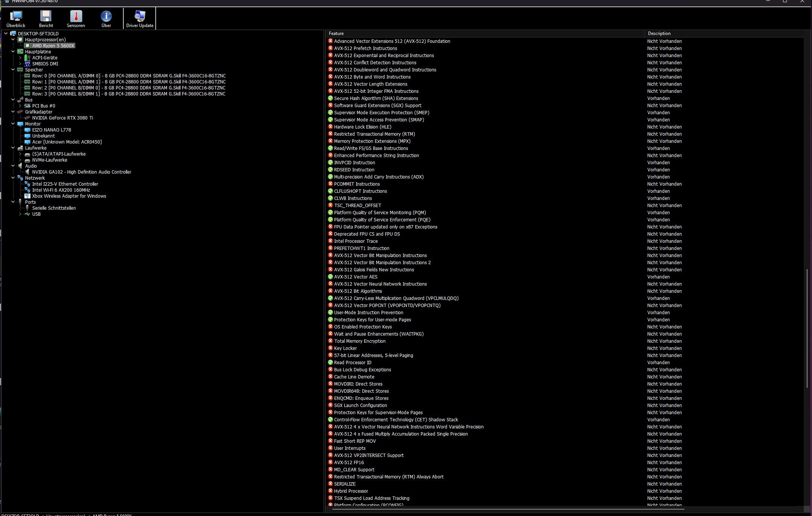Image resolution: width=812 pixels, height=516 pixels.
Task: Collapse the Hauptprozessor(en) branch
Action: [x=13, y=39]
